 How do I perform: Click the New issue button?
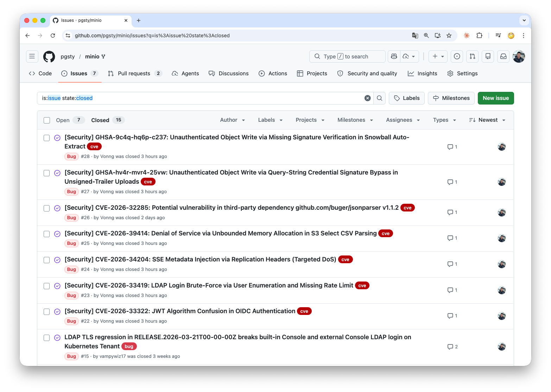click(495, 98)
